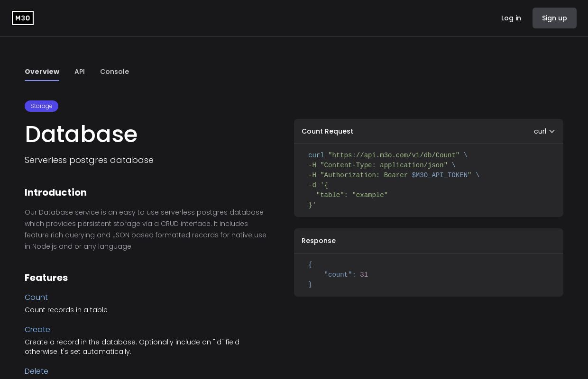Viewport: 588px width, 379px height.
Task: Click the introduction paragraph text
Action: pos(146,229)
